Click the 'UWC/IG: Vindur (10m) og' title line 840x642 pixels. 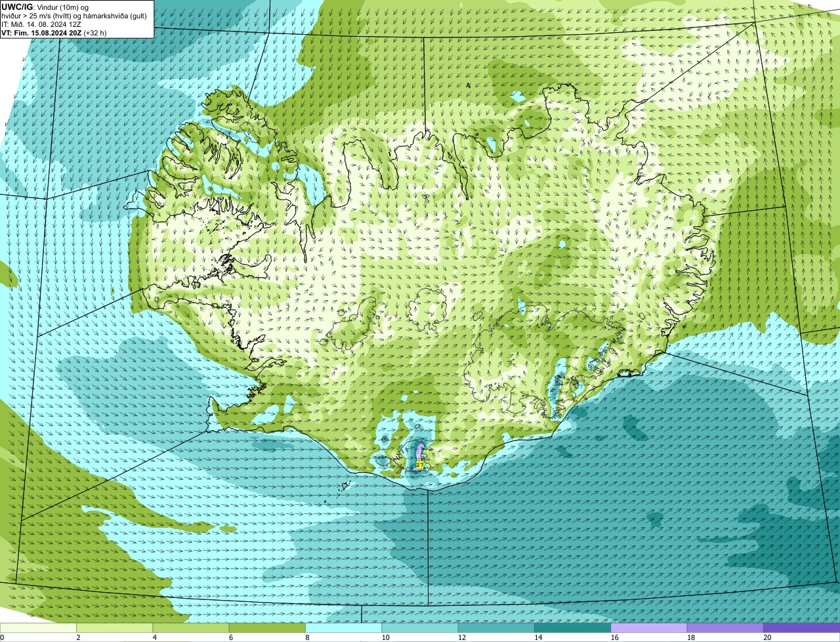45,7
